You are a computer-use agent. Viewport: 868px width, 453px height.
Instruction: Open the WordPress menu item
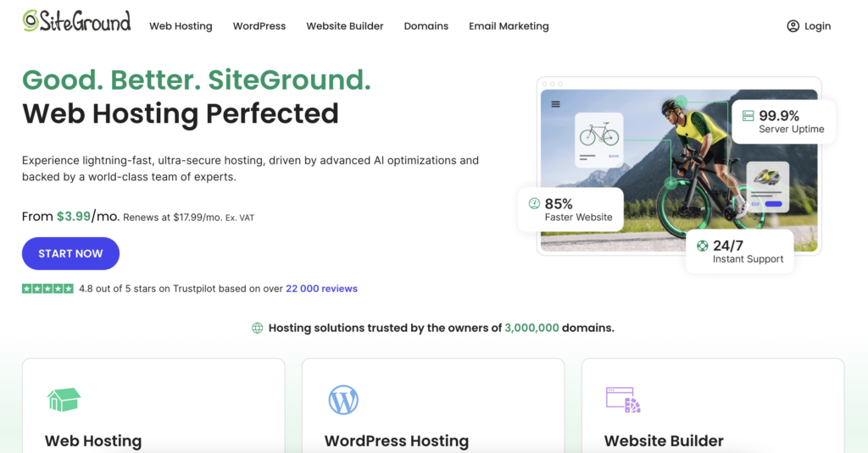pos(259,26)
